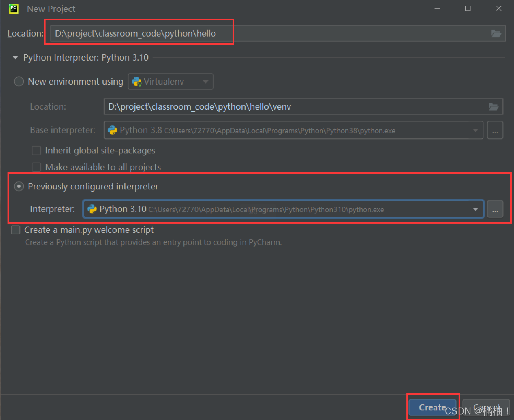This screenshot has width=514, height=420.
Task: Click ellipsis button beside Interpreter field
Action: click(x=495, y=209)
